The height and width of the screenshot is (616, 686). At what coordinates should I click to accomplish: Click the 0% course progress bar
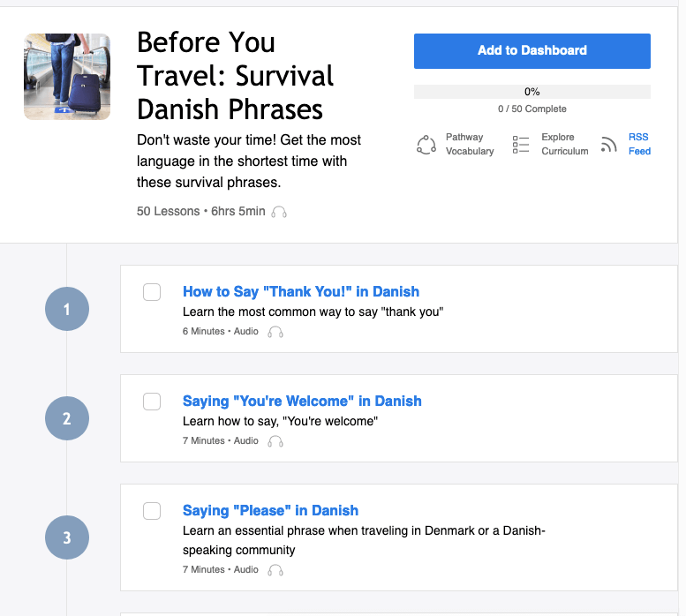coord(531,92)
